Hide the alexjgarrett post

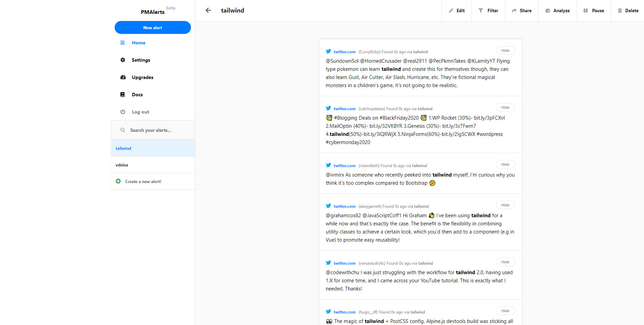pyautogui.click(x=505, y=205)
